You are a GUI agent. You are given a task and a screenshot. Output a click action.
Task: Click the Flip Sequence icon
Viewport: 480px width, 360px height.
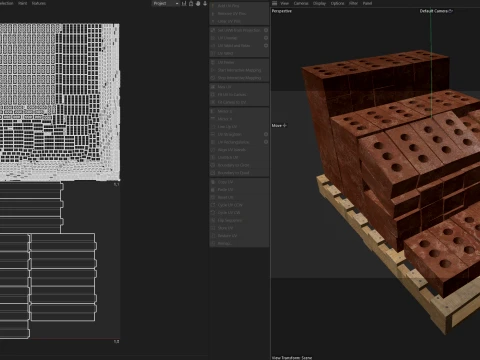click(213, 220)
